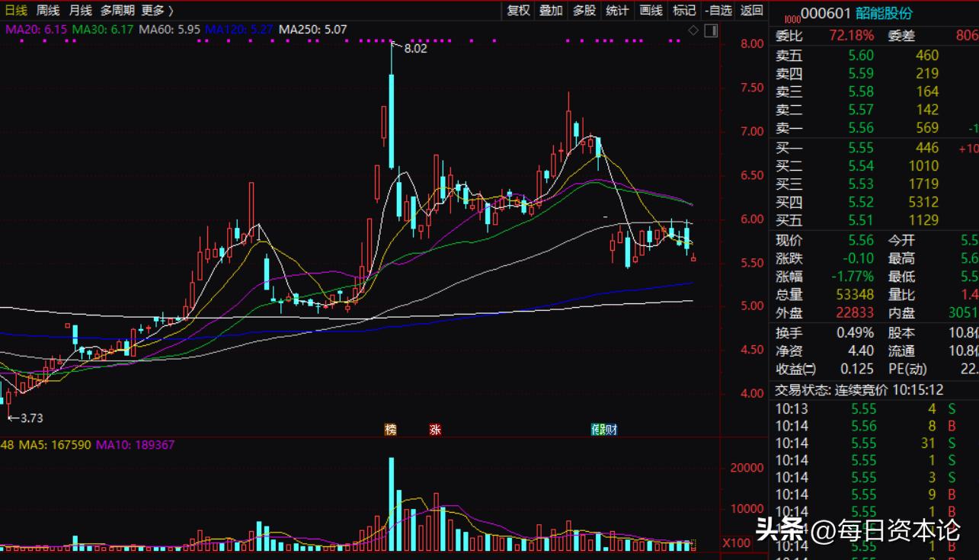Select the 买二 bid price 5.54
The image size is (979, 560).
(x=861, y=166)
